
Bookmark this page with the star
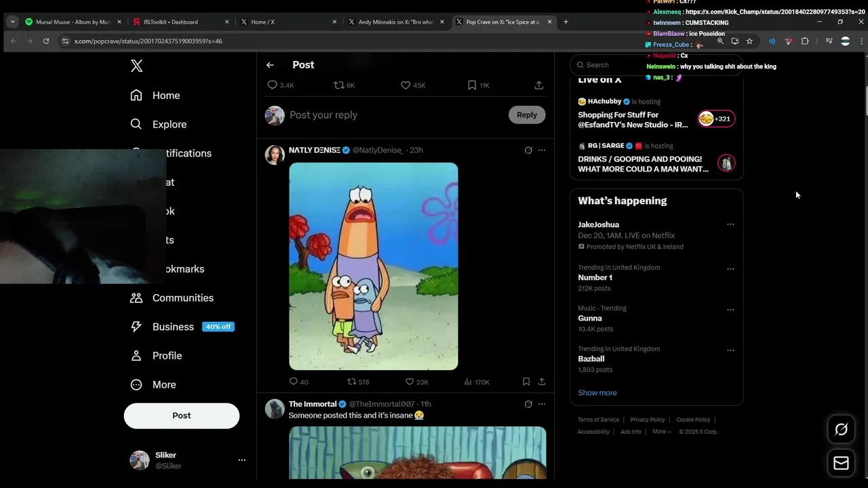[749, 41]
